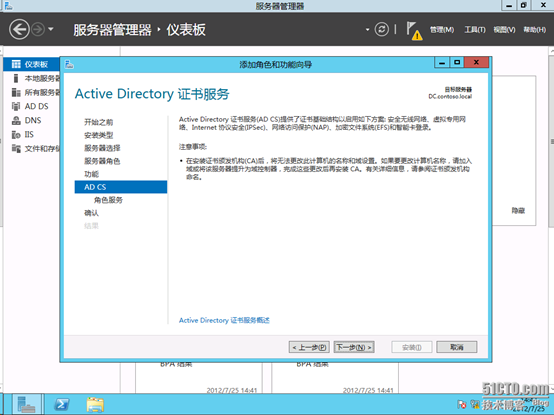The image size is (554, 415).
Task: Maximize the 添加角色和功能向导 window
Action: [457, 63]
